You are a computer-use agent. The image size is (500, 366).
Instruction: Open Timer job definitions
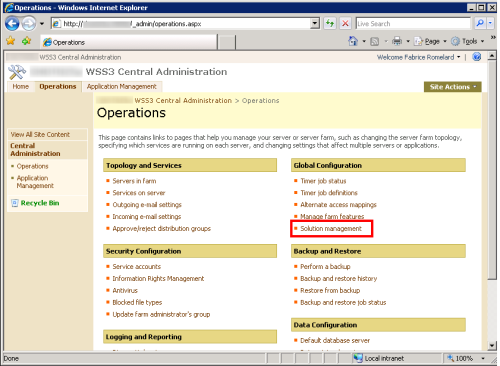click(329, 193)
